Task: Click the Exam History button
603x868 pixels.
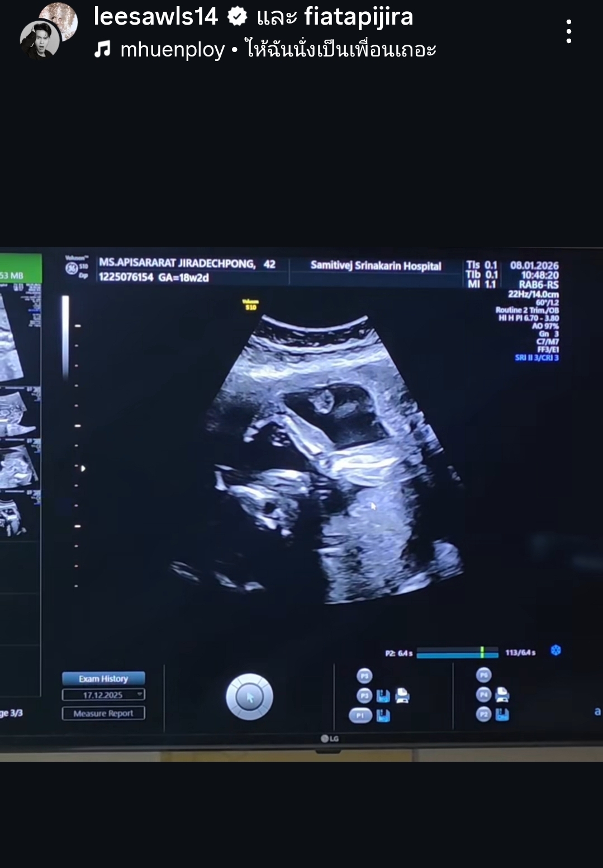Action: pos(103,678)
